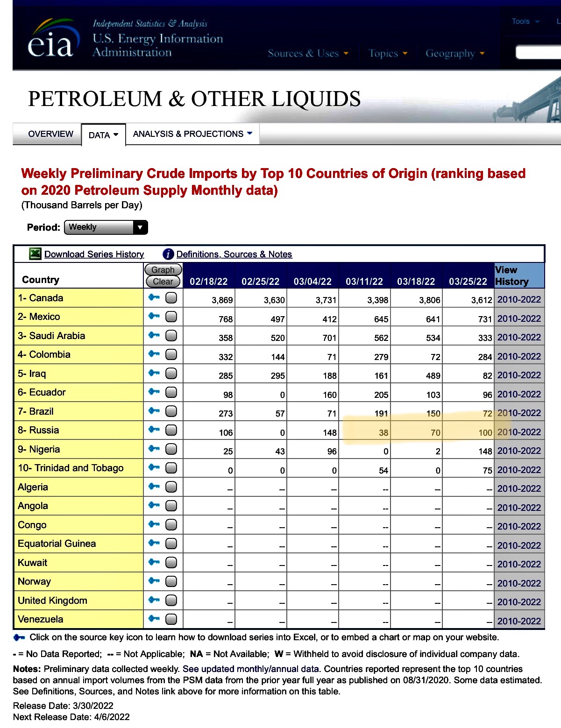Click the source key icon for Canada
561x728 pixels.
(154, 297)
